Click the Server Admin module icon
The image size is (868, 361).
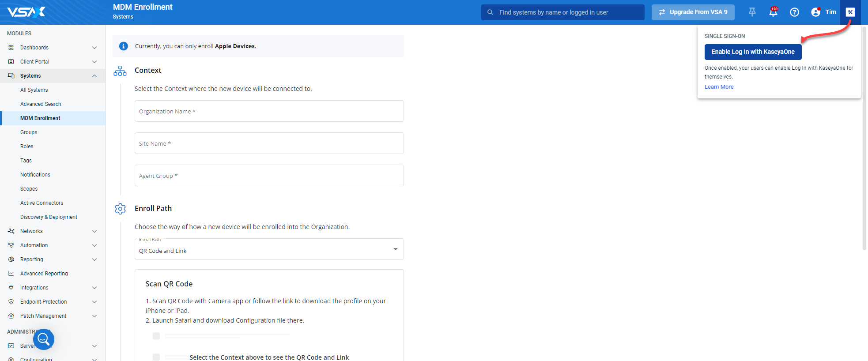coord(11,346)
